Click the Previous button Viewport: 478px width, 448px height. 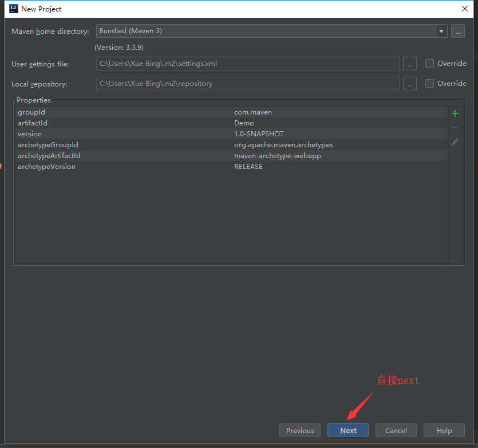[299, 430]
